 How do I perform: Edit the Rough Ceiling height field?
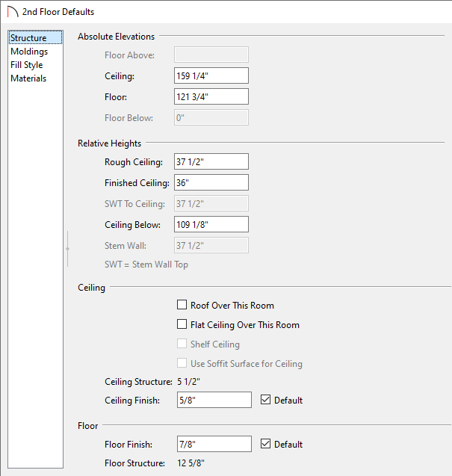211,161
